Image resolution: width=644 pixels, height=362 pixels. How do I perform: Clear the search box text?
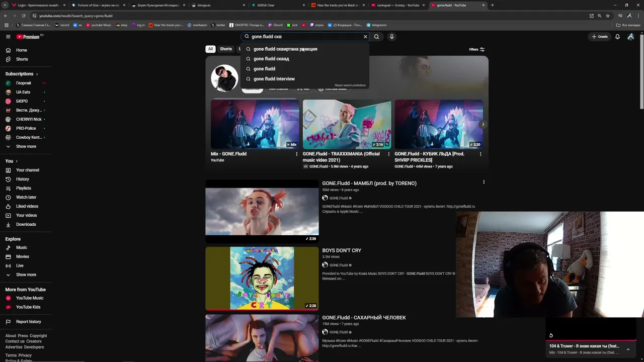tap(365, 37)
